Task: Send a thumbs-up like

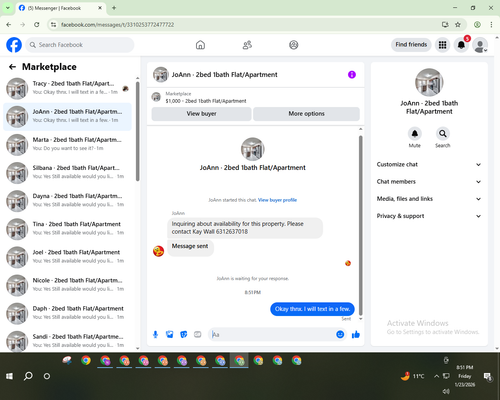Action: (356, 334)
